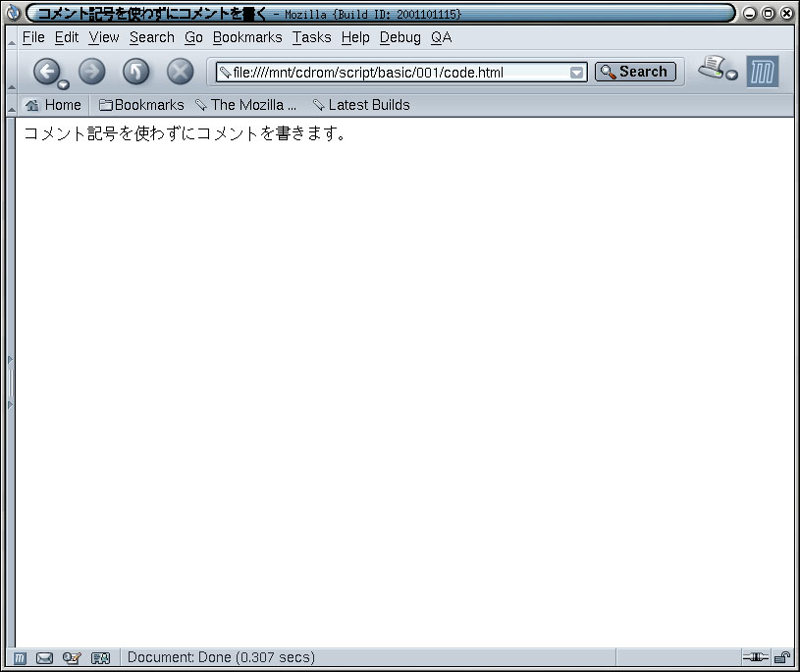Open Composer from status bar pencil icon
Screen dimensions: 800x672
(72, 657)
